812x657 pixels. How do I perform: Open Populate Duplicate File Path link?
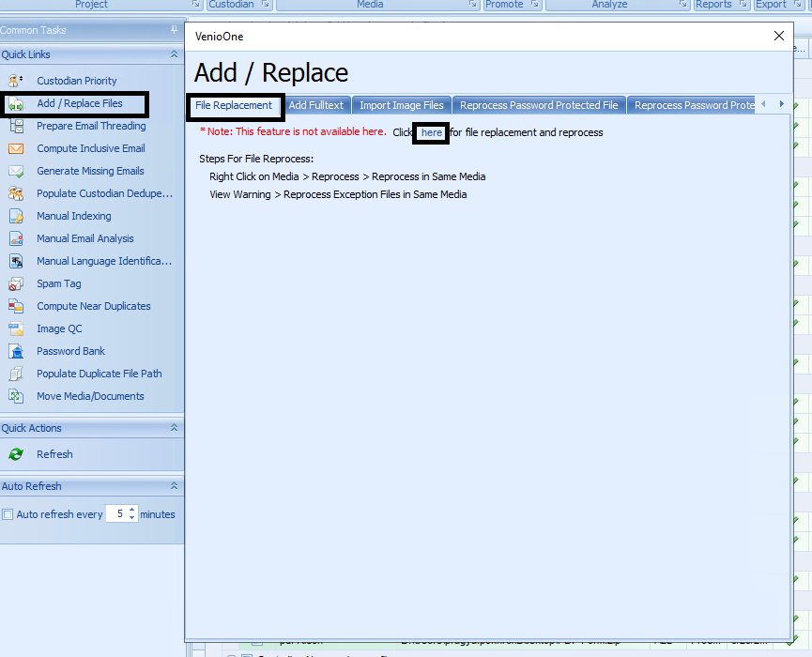[99, 374]
